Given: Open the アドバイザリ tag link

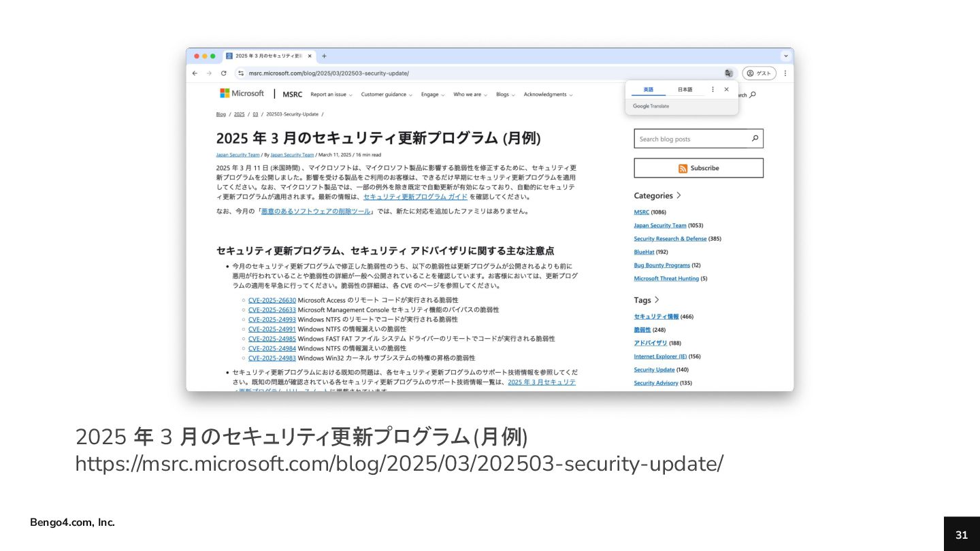Looking at the screenshot, I should pyautogui.click(x=651, y=343).
